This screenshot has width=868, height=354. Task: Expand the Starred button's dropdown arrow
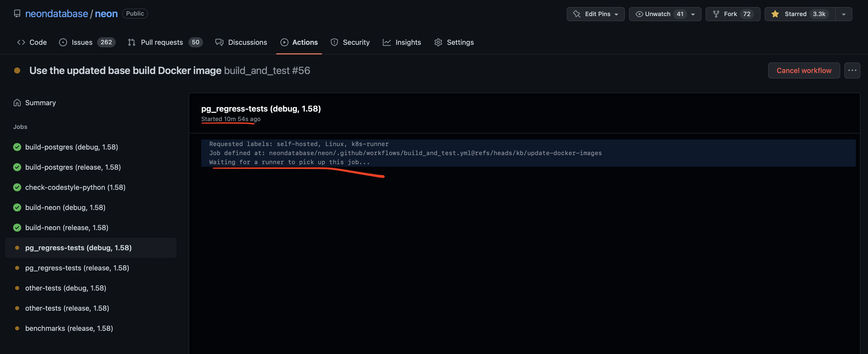pos(844,14)
